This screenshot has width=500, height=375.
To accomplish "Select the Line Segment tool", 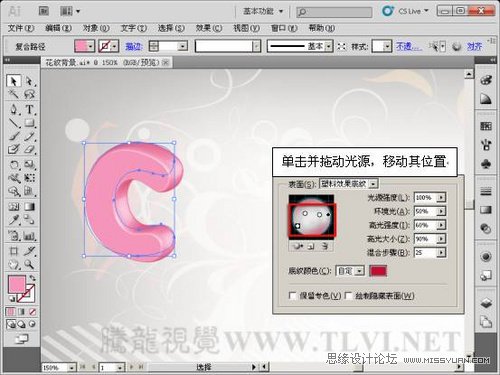I will [x=13, y=123].
